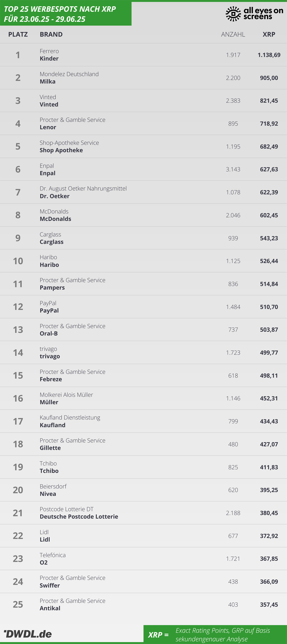
Task: Click the all eyes on screens logo
Action: point(254,14)
